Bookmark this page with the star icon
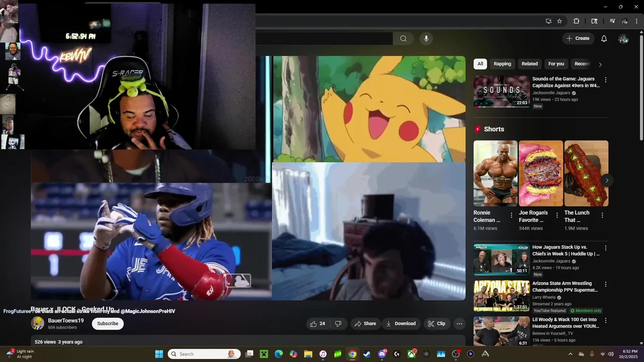Screen dimensions: 644x362 tap(559, 21)
